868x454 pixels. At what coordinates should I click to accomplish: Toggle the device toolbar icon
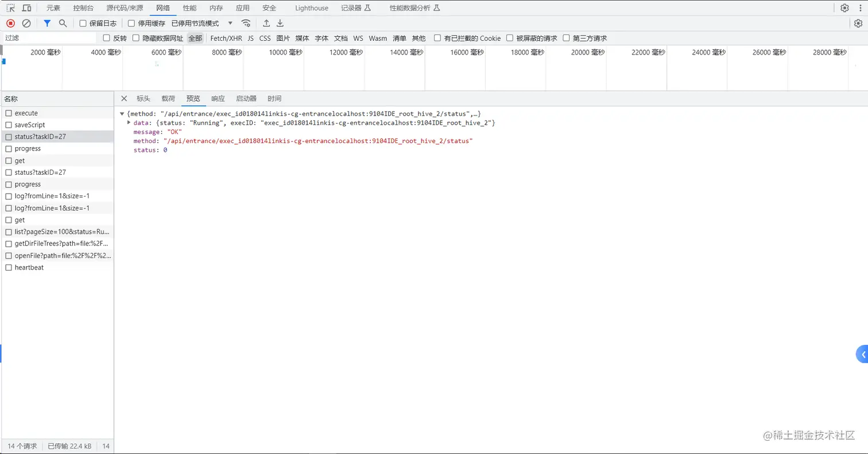pyautogui.click(x=26, y=8)
